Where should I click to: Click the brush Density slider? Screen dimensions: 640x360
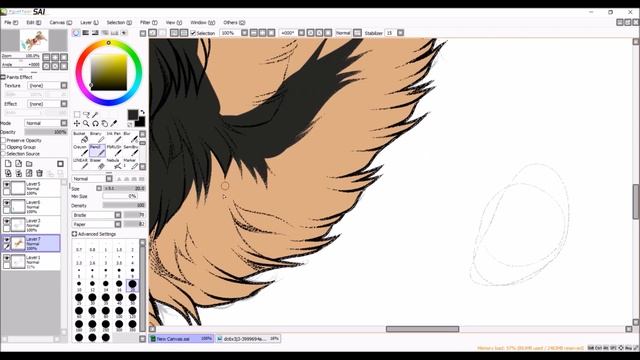(124, 205)
